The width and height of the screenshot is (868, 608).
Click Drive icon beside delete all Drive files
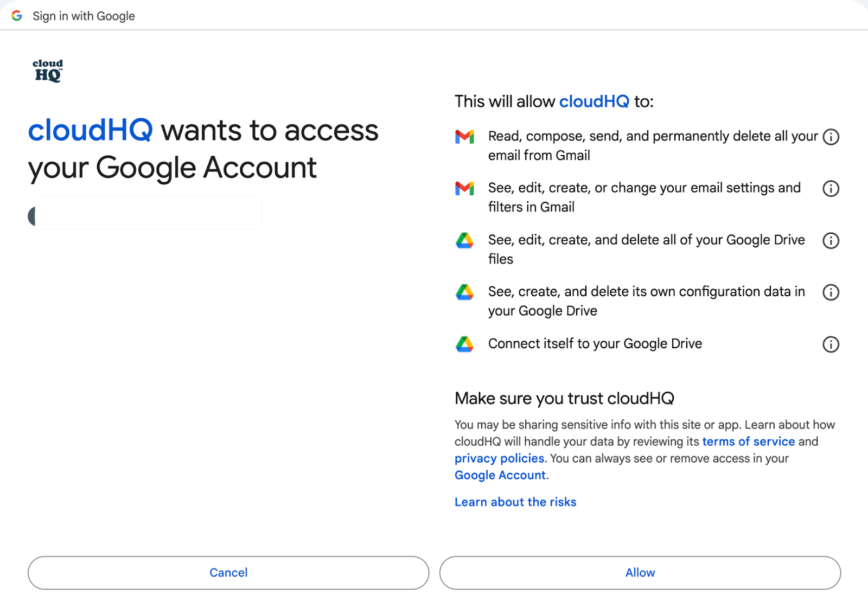[x=464, y=240]
